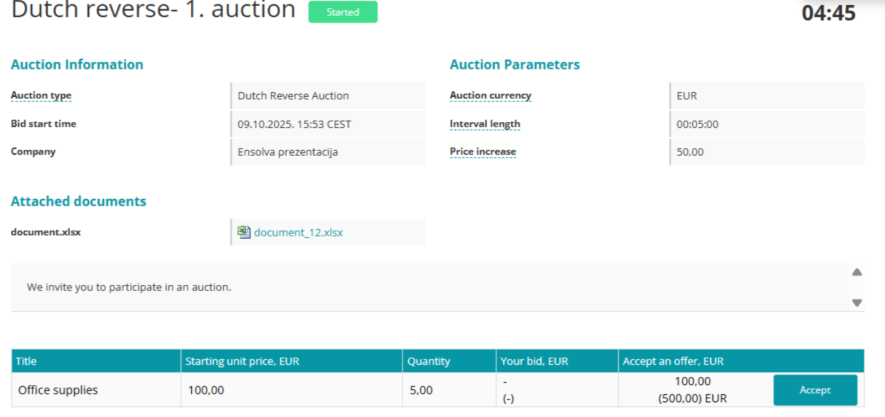Open the document_12.xlsx attachment link

[298, 232]
